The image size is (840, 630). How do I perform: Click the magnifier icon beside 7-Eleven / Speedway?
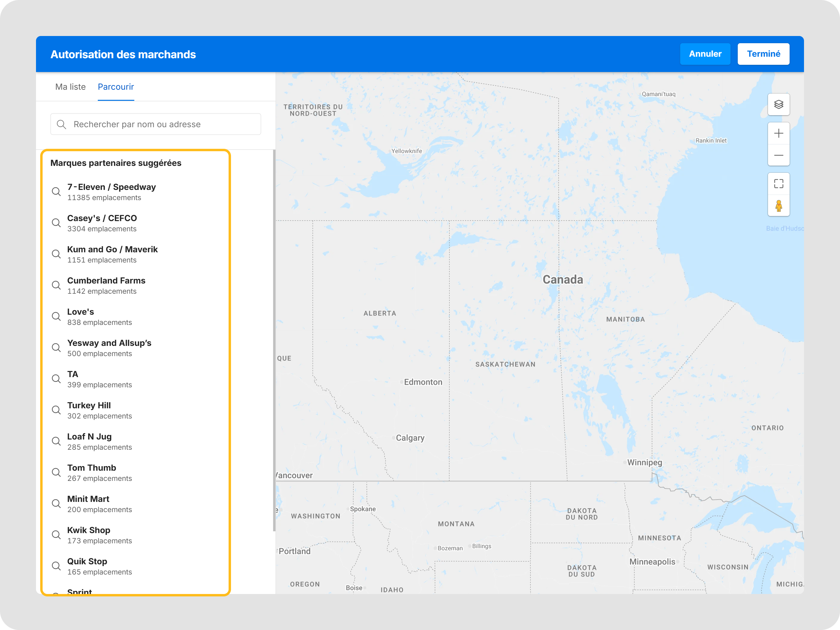56,192
